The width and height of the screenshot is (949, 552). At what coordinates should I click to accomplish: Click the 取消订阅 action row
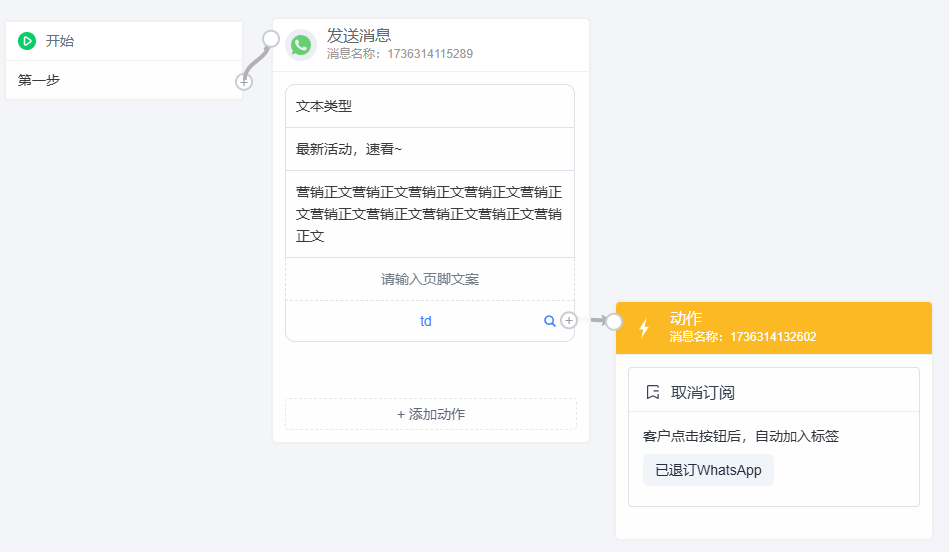(774, 392)
